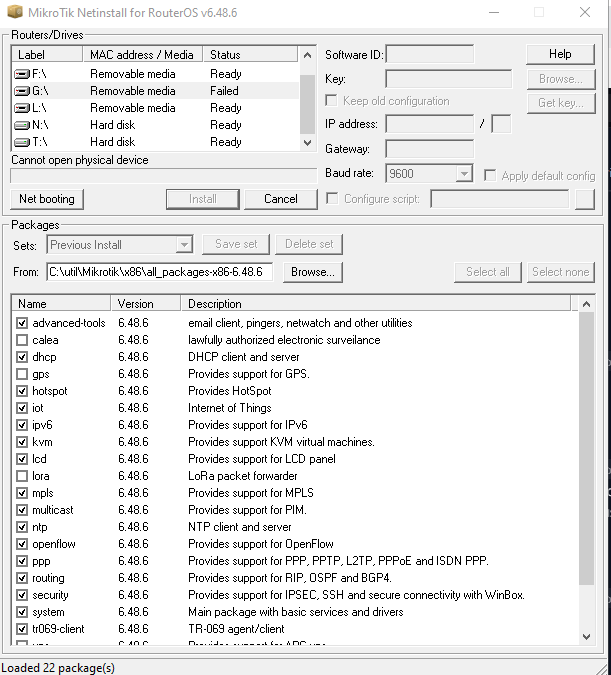The width and height of the screenshot is (611, 675).
Task: Click the Key input field
Action: 449,79
